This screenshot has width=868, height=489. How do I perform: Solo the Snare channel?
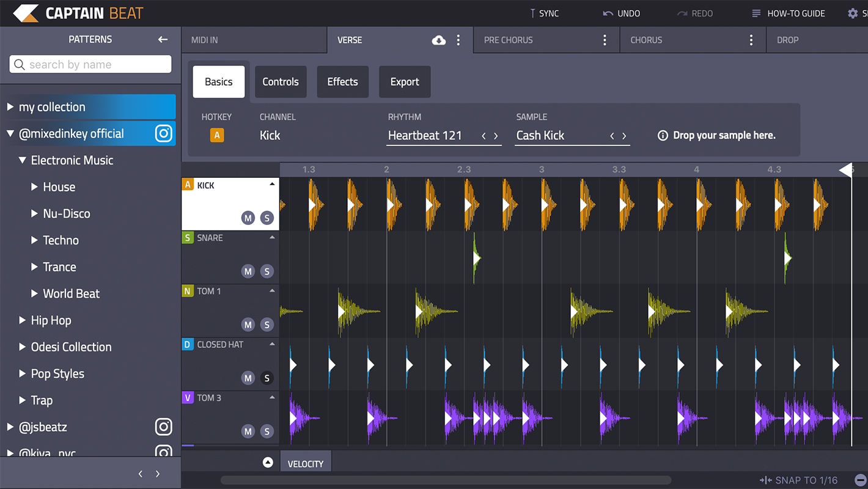[x=267, y=271]
